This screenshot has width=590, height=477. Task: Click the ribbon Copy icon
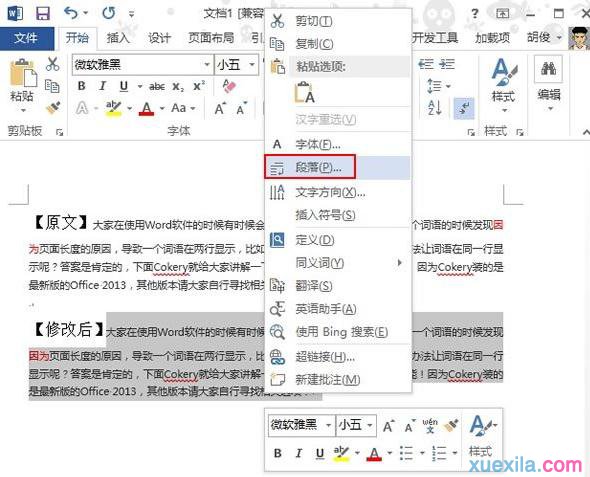[x=52, y=86]
